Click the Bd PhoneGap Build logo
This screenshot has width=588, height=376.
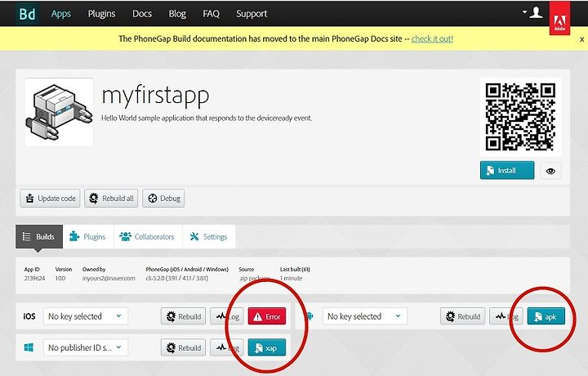tap(27, 14)
